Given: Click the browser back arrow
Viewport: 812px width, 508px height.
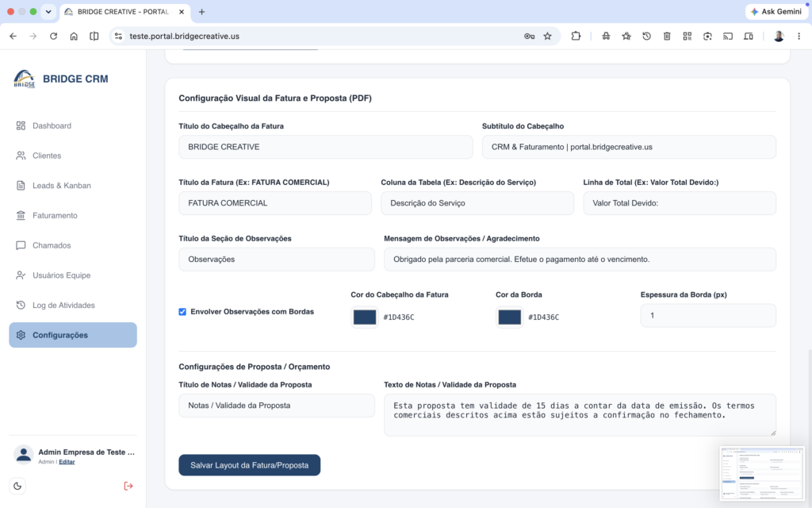Looking at the screenshot, I should [13, 37].
